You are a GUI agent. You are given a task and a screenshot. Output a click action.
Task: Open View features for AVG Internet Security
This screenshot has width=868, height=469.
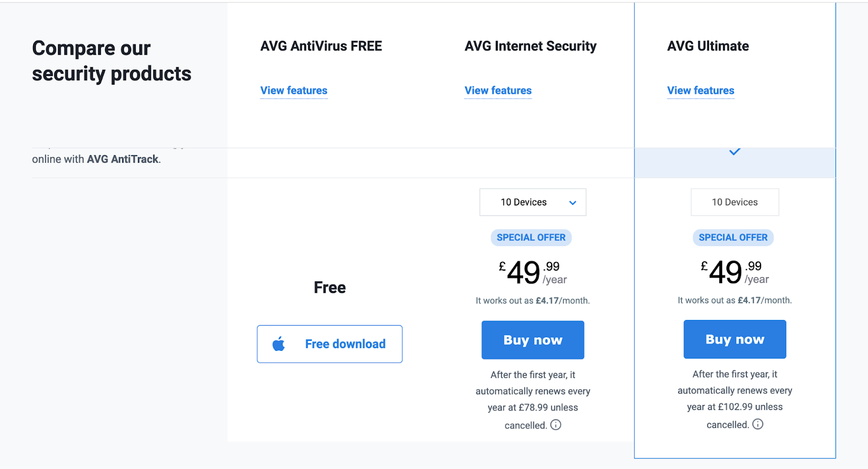coord(498,91)
